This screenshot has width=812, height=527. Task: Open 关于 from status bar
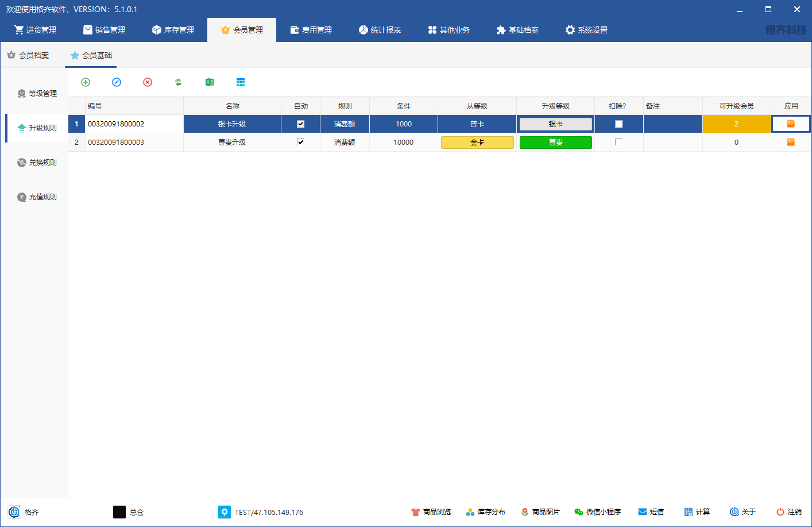pyautogui.click(x=743, y=512)
